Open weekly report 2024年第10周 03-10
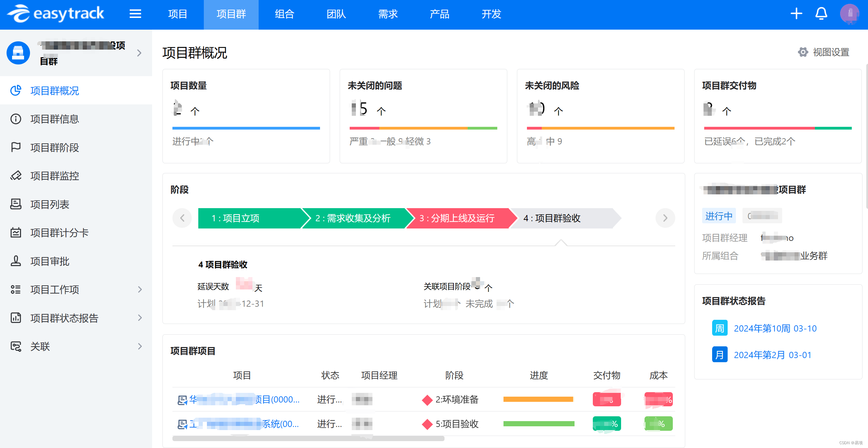This screenshot has width=868, height=448. 775,328
